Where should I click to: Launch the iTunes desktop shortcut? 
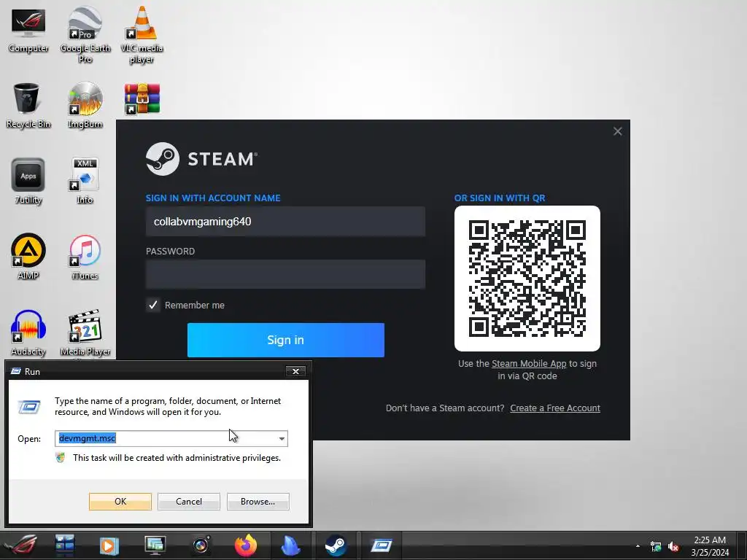[85, 256]
